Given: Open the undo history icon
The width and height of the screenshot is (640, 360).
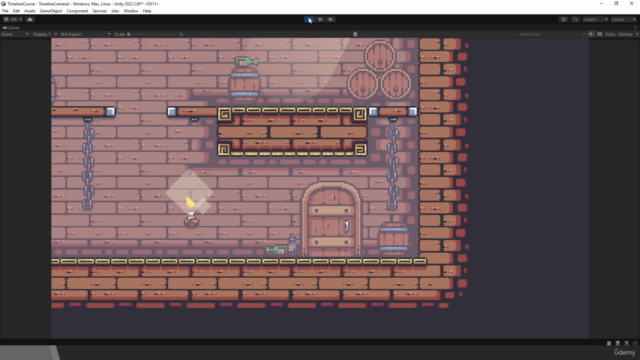Looking at the screenshot, I should coord(563,19).
